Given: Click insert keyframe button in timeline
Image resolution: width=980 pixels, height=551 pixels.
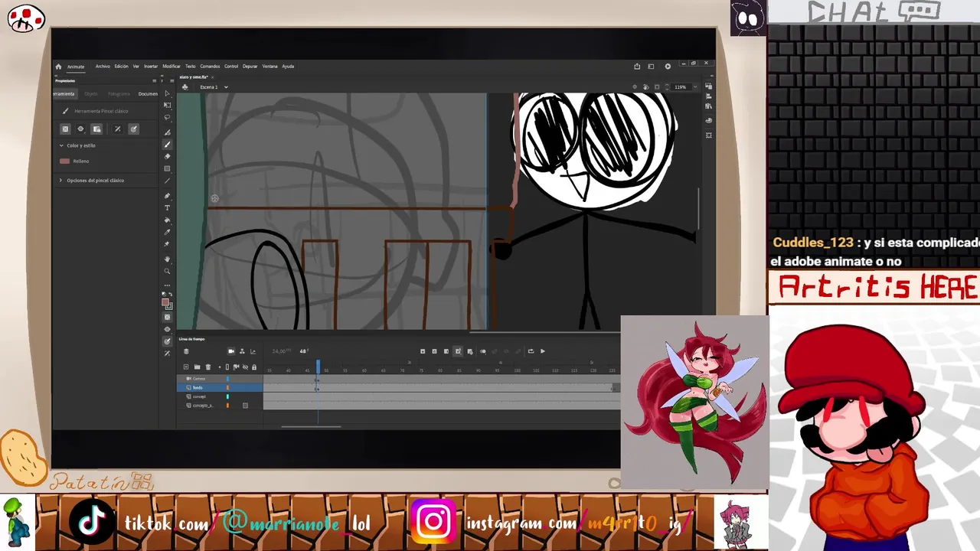Looking at the screenshot, I should tap(423, 351).
